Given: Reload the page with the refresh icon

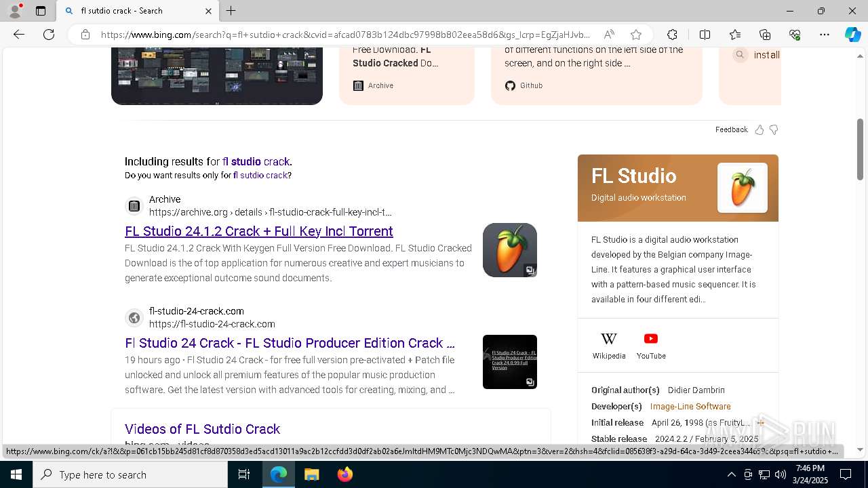Looking at the screenshot, I should [x=49, y=35].
